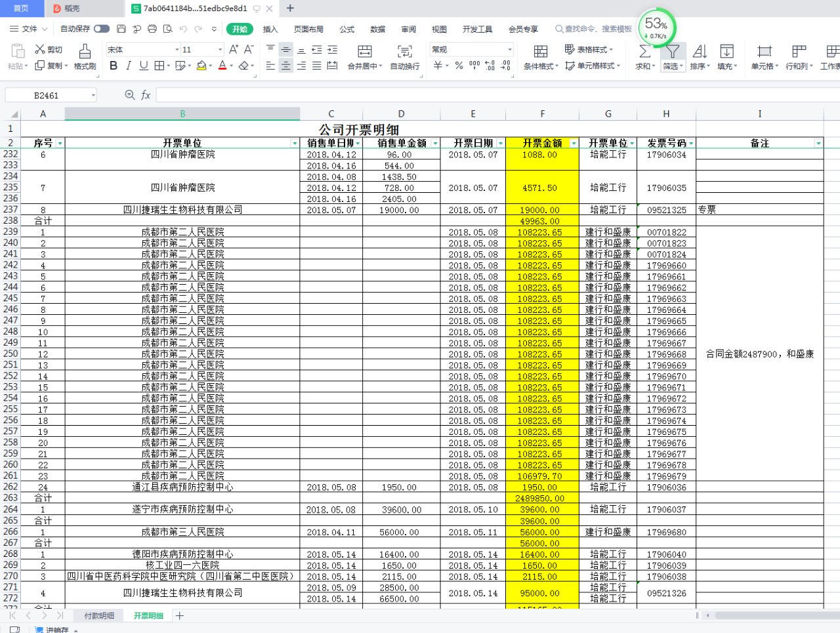Toggle Bold formatting
The width and height of the screenshot is (840, 633).
(x=114, y=66)
